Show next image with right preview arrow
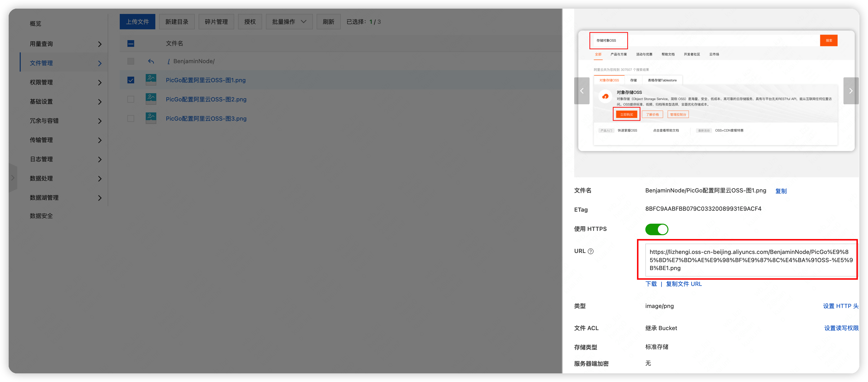 click(850, 91)
